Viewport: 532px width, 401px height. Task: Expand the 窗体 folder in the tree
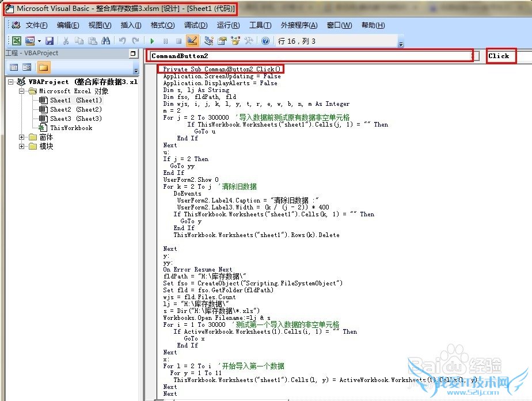pyautogui.click(x=22, y=137)
